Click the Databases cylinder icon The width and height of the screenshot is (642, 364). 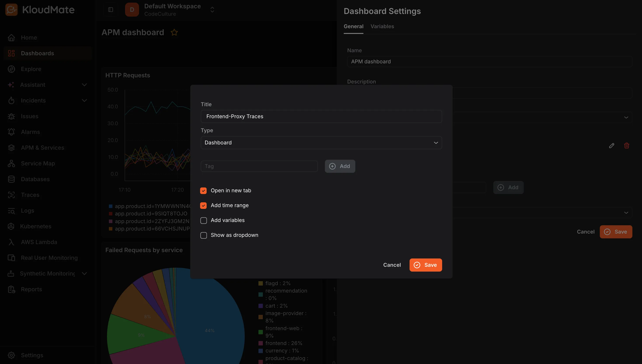[11, 179]
